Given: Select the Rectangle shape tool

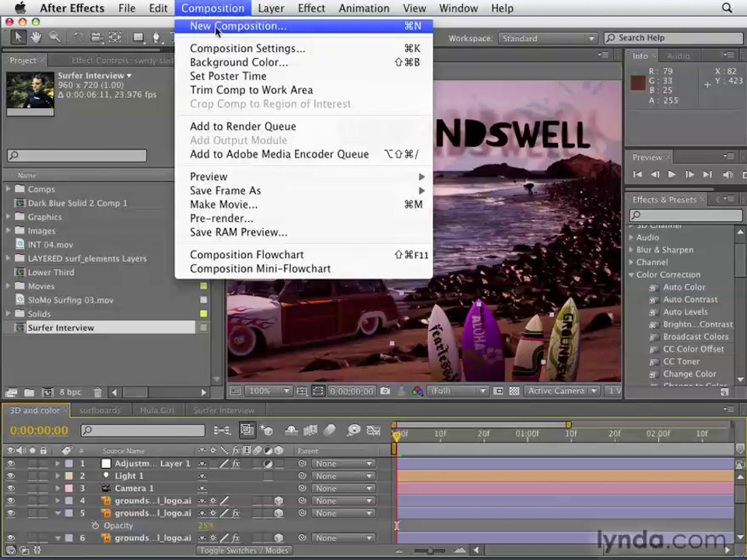Looking at the screenshot, I should click(139, 37).
